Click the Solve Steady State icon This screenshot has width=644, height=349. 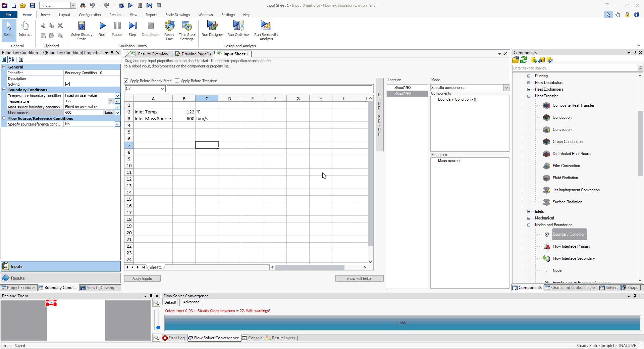pyautogui.click(x=82, y=26)
